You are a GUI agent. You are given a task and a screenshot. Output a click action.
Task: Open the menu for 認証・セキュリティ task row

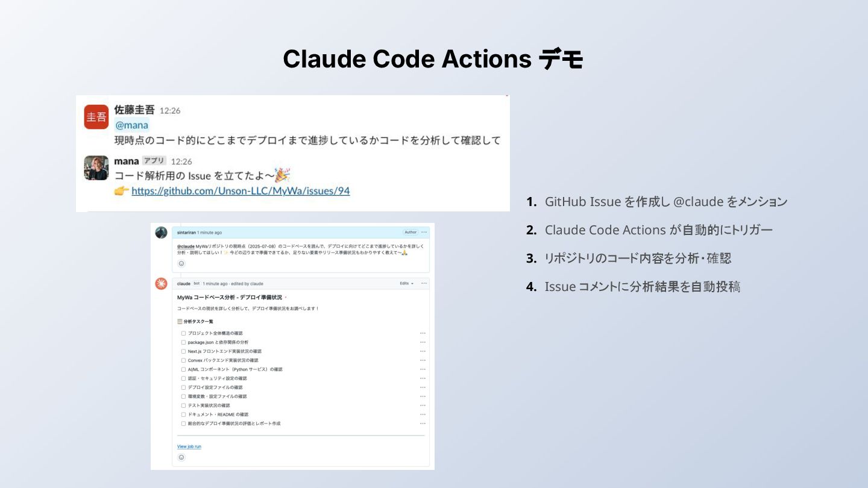423,378
